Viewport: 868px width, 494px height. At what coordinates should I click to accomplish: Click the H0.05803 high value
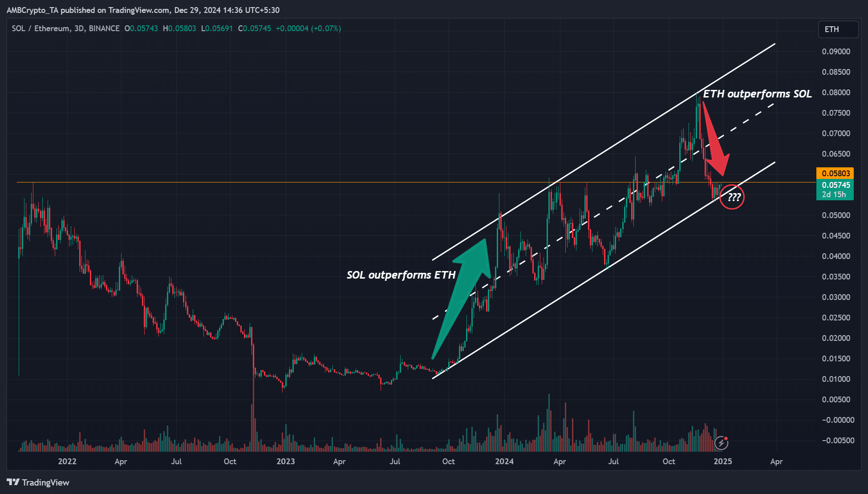click(179, 28)
